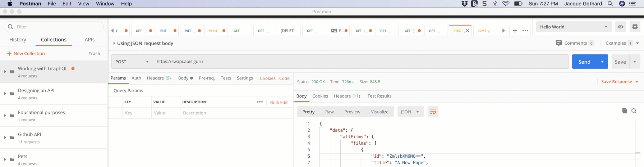
Task: Click the request URL field
Action: click(x=360, y=62)
